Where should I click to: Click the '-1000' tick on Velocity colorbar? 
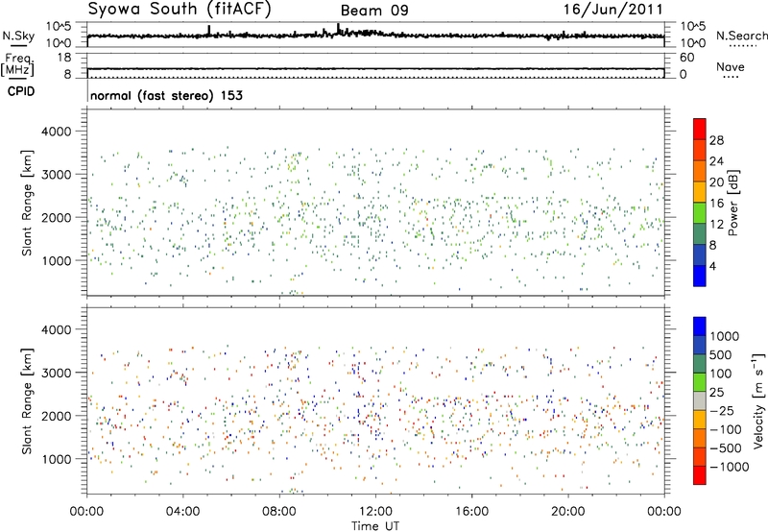pyautogui.click(x=730, y=467)
